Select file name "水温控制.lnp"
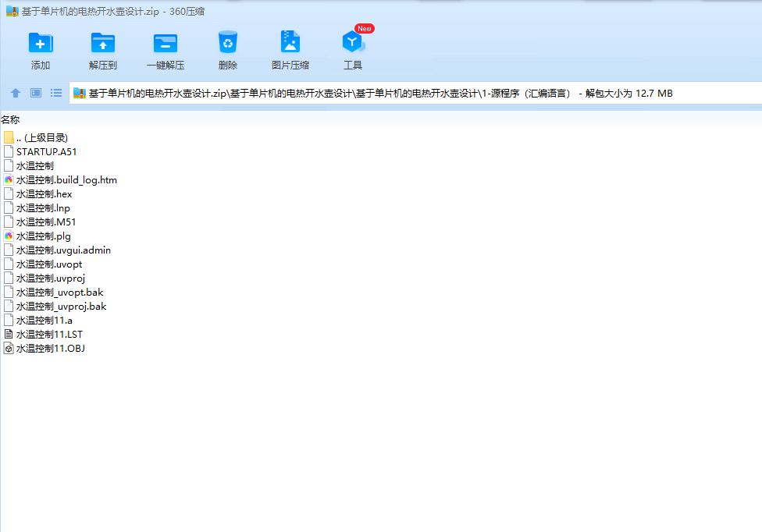The image size is (762, 532). (43, 207)
